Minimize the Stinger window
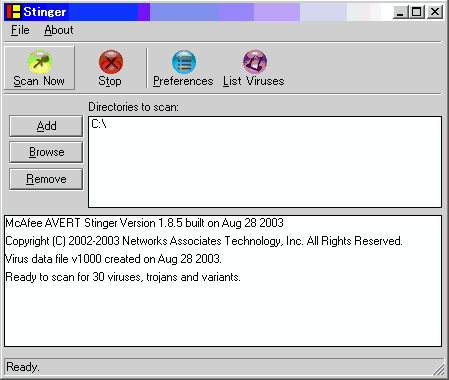The width and height of the screenshot is (449, 380). (x=400, y=12)
